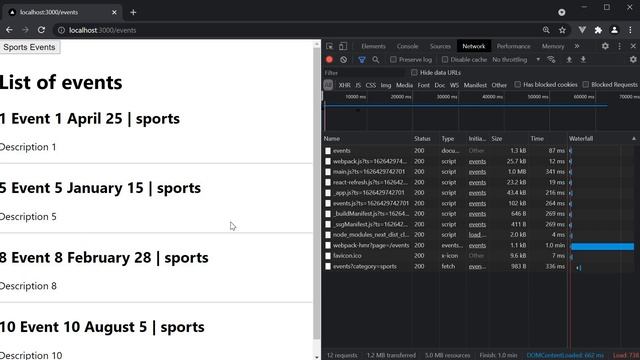
Task: Open the Vue devtools extension icon
Action: tap(582, 30)
